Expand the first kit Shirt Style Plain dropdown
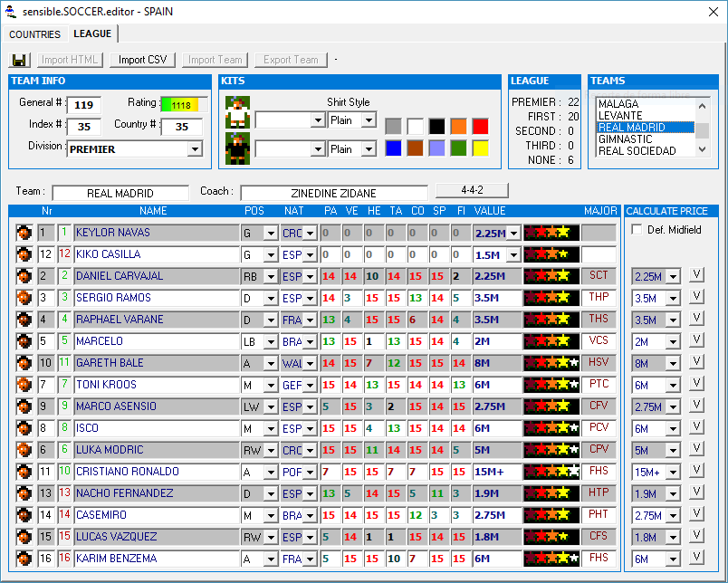The image size is (728, 583). (x=369, y=120)
